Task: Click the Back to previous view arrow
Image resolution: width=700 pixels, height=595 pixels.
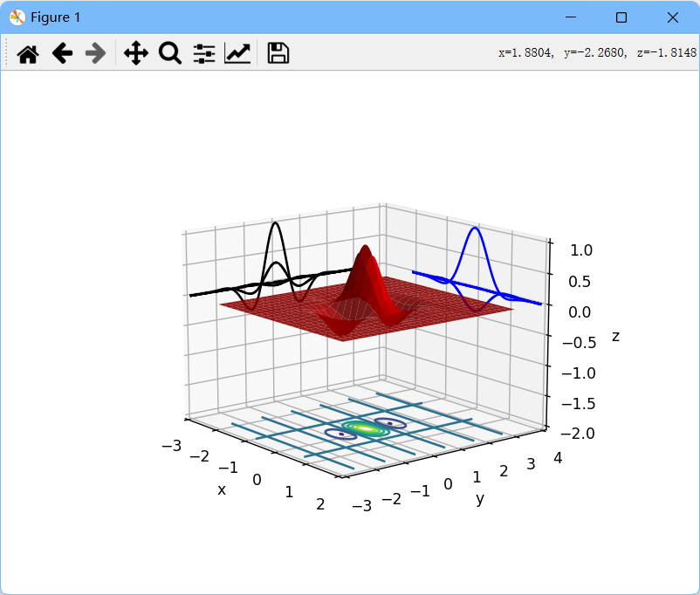Action: click(x=61, y=53)
